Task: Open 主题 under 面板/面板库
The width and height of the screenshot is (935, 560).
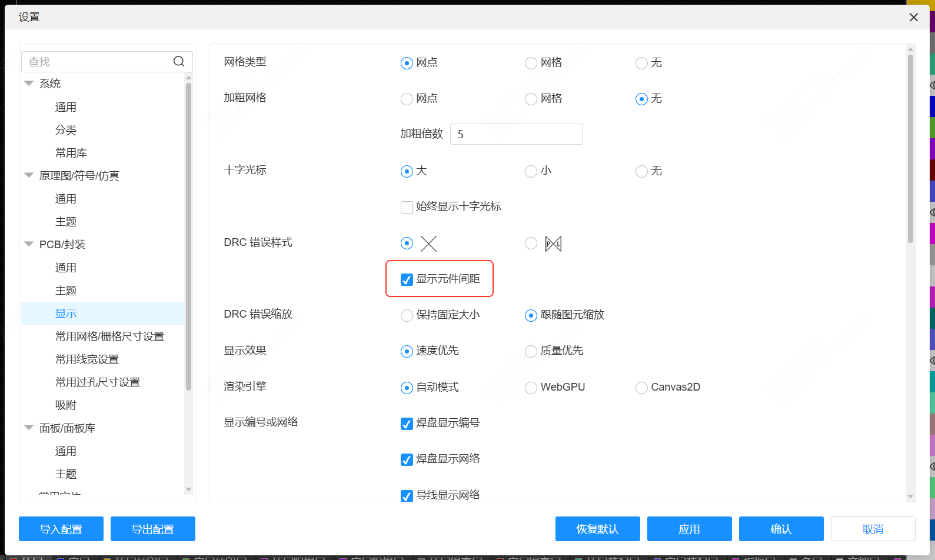Action: pyautogui.click(x=66, y=474)
